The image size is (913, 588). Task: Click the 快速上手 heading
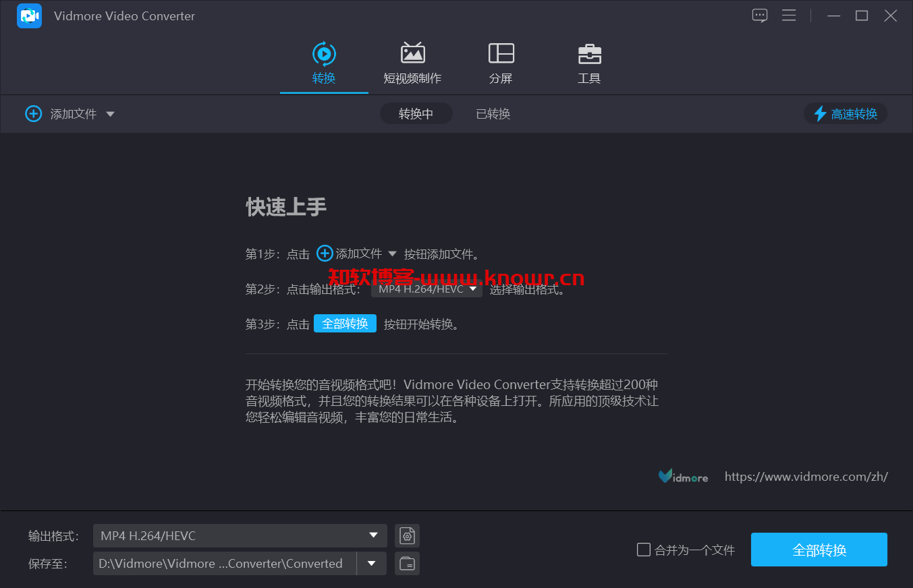(286, 207)
